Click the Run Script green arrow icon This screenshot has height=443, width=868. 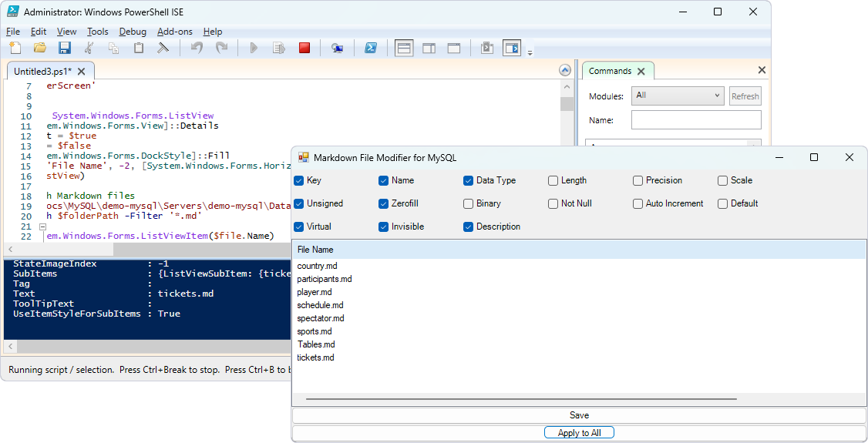coord(254,48)
